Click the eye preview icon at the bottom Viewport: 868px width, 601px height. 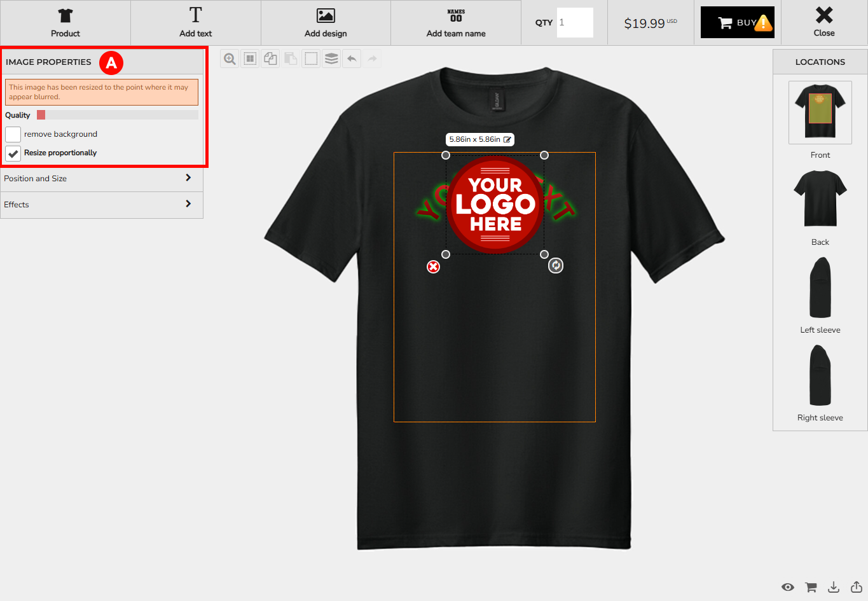click(788, 587)
